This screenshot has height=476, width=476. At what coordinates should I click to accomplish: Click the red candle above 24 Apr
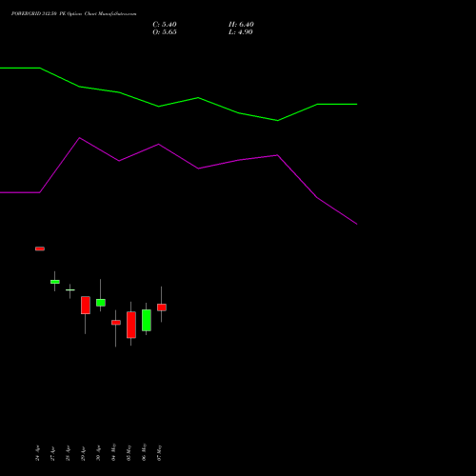pos(40,248)
